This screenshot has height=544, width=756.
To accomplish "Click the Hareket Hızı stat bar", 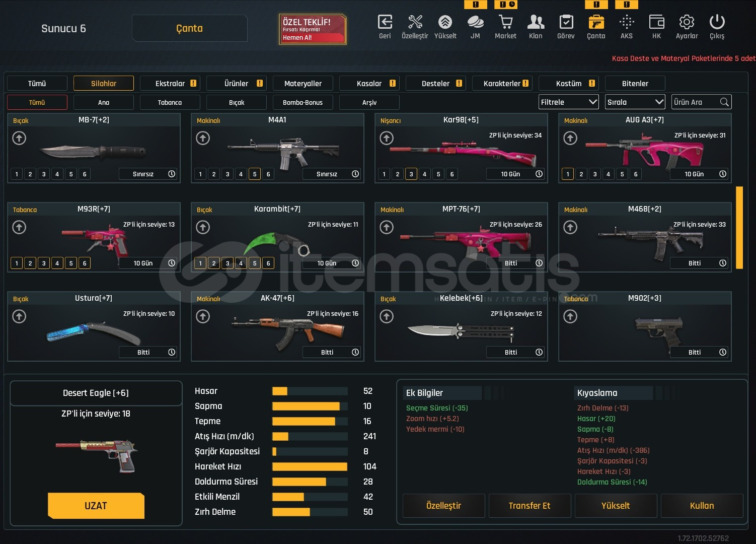I will (310, 466).
